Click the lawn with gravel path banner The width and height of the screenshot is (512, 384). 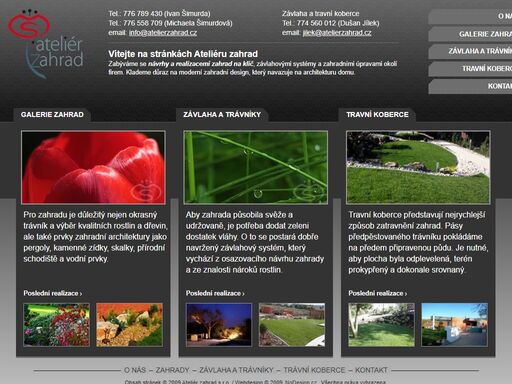click(x=418, y=167)
